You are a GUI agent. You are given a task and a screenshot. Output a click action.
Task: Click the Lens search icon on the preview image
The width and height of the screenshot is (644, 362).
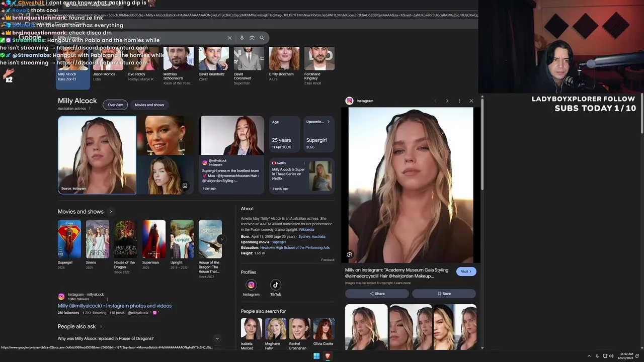tap(350, 254)
